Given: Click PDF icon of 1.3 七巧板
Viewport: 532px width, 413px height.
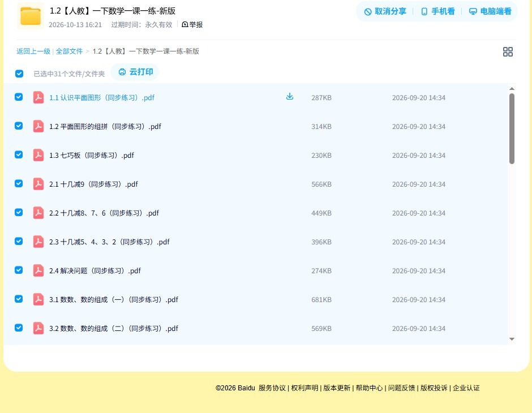Looking at the screenshot, I should (x=38, y=155).
